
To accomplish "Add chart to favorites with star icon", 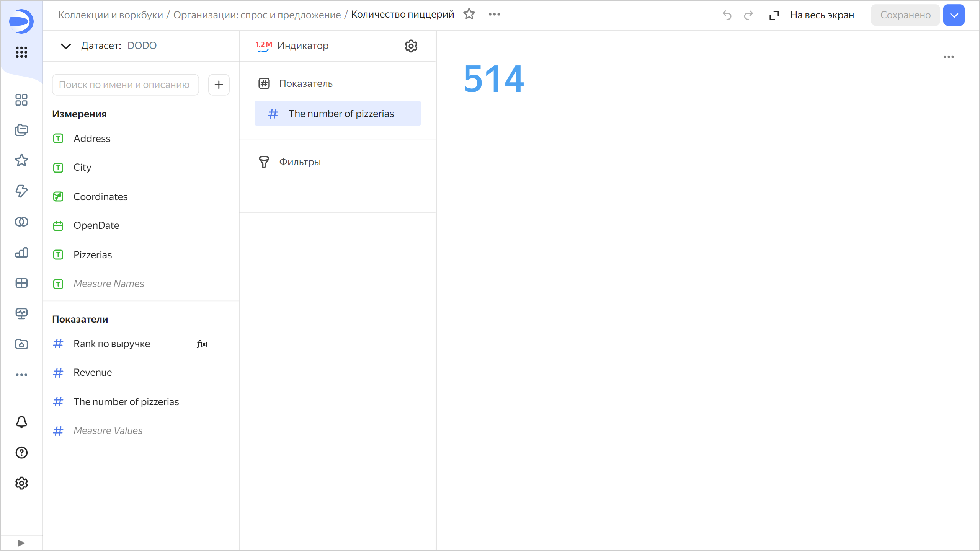I will (469, 15).
